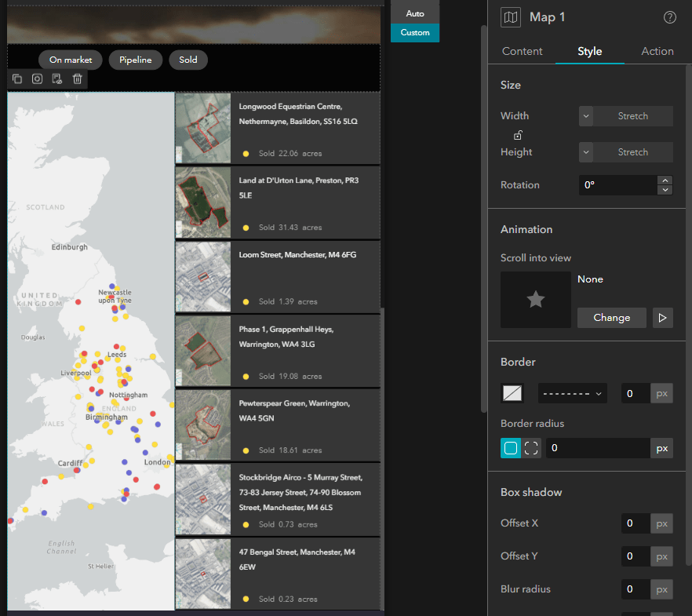Click the star animation preview box
The image size is (692, 616).
[x=535, y=300]
